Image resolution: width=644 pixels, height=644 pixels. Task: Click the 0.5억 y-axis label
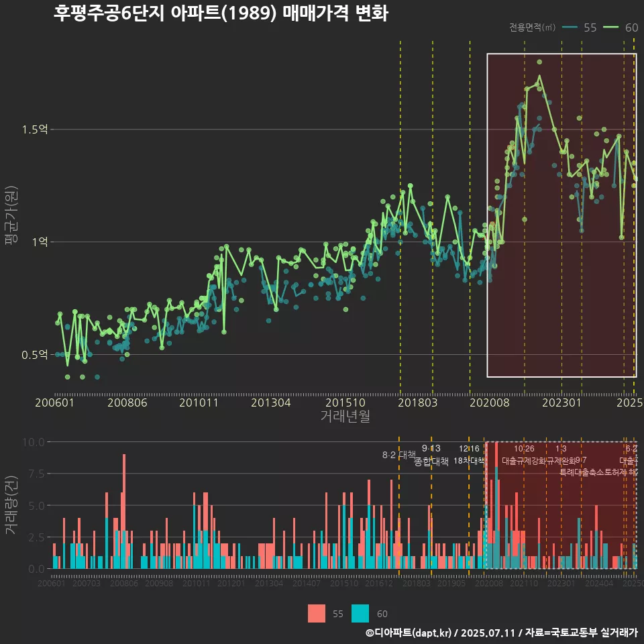(35, 354)
